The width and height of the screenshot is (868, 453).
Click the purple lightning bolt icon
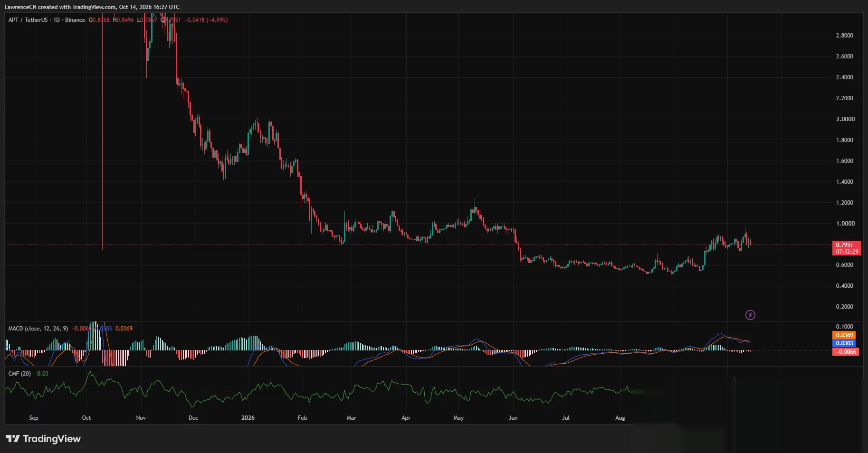click(750, 315)
